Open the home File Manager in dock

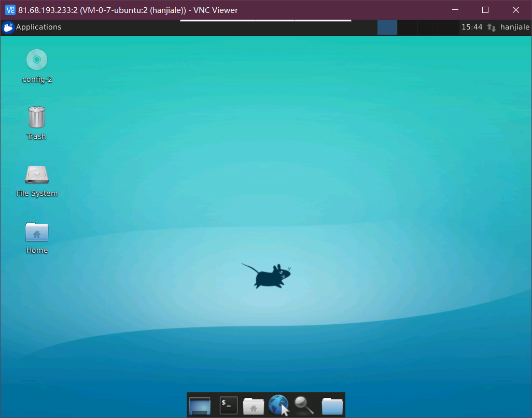click(x=253, y=406)
